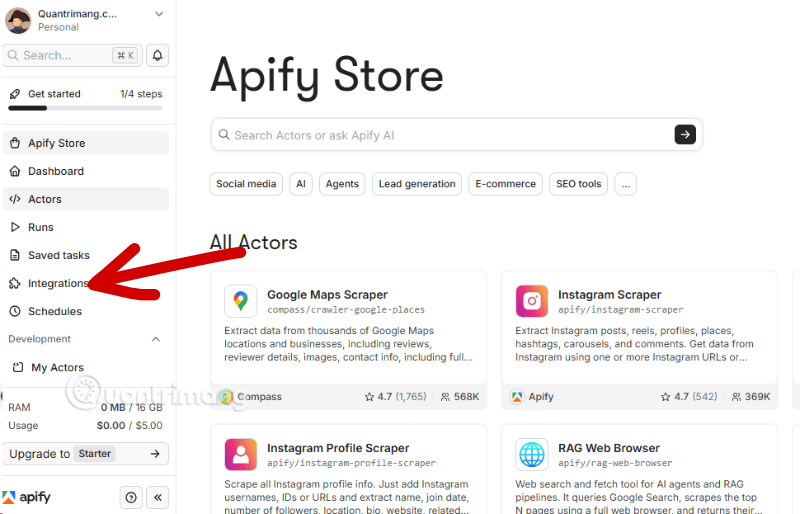The width and height of the screenshot is (800, 514).
Task: Show more categories with ellipsis chip
Action: [626, 184]
